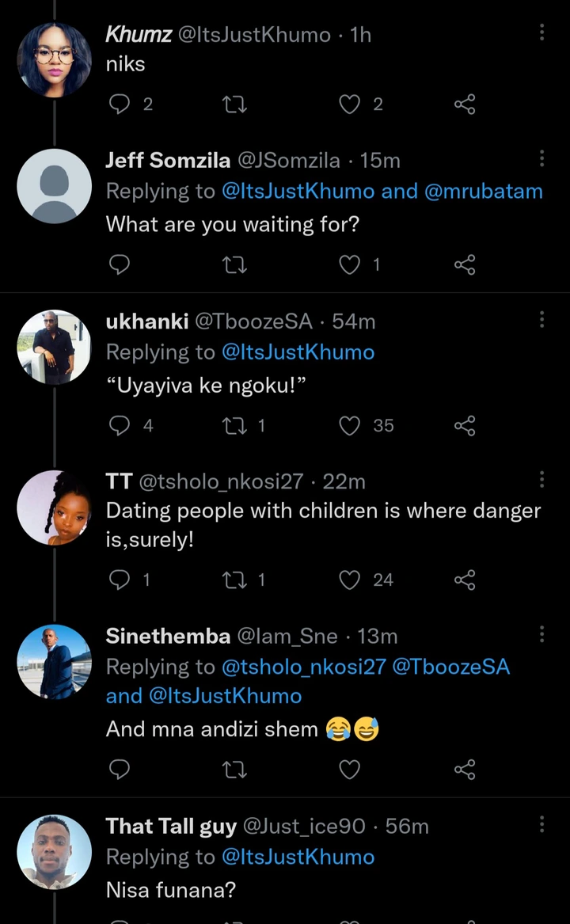View Khumz's profile picture
Viewport: 570px width, 924px height.
coord(55,60)
